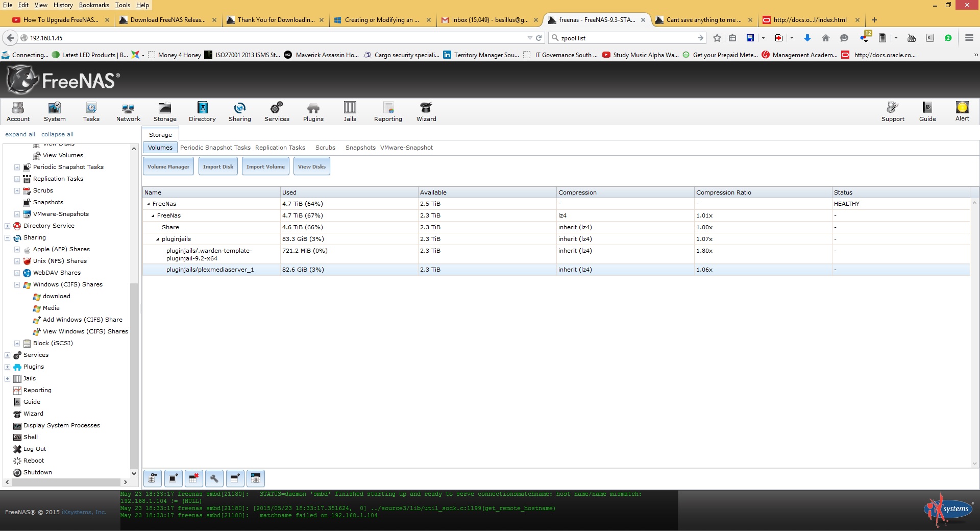
Task: Click the URL address bar field
Action: click(x=276, y=38)
